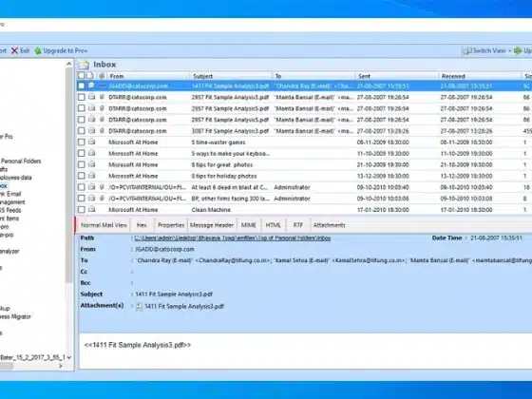
Task: Click the folder tree scroll-up arrow
Action: [68, 64]
